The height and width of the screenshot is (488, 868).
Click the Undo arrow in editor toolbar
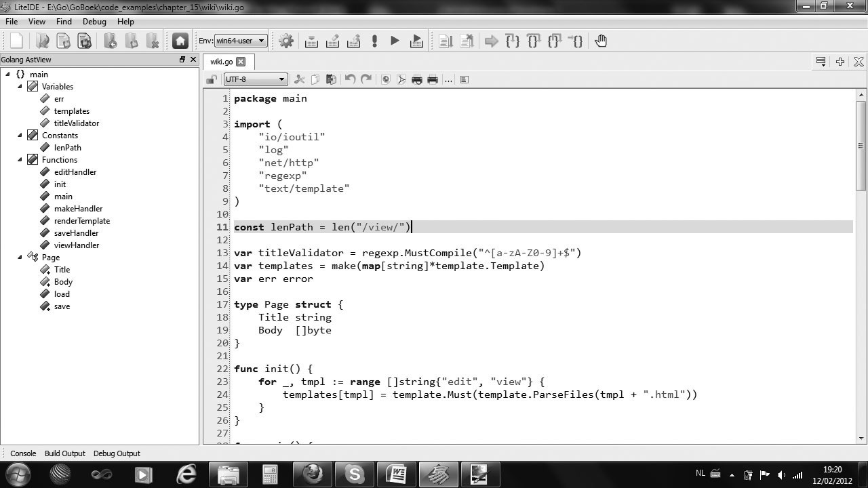point(350,79)
